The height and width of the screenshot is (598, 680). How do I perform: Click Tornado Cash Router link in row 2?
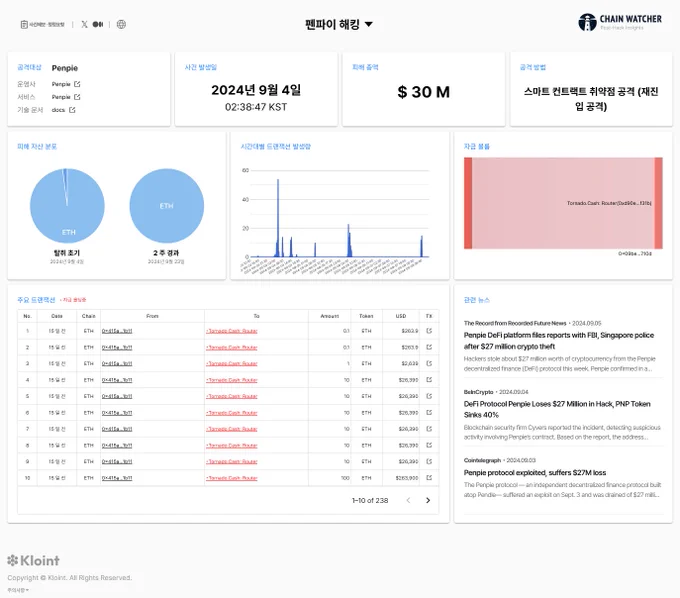[232, 347]
